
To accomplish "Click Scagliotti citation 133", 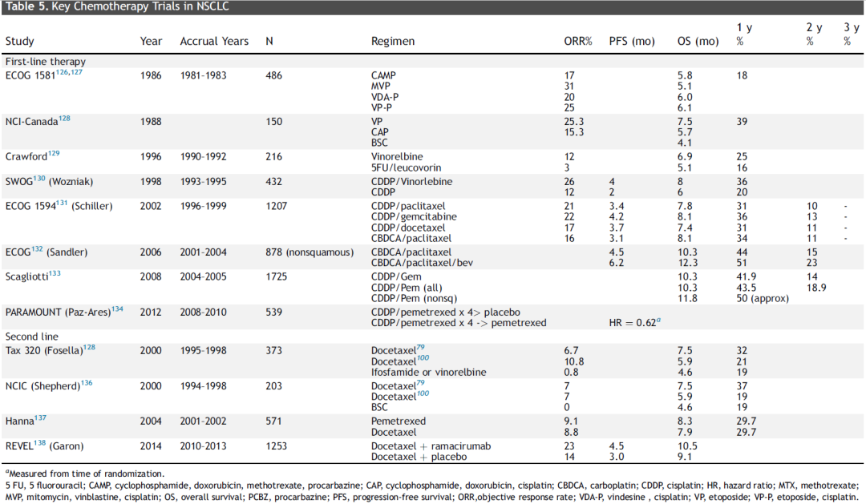I will pos(55,274).
